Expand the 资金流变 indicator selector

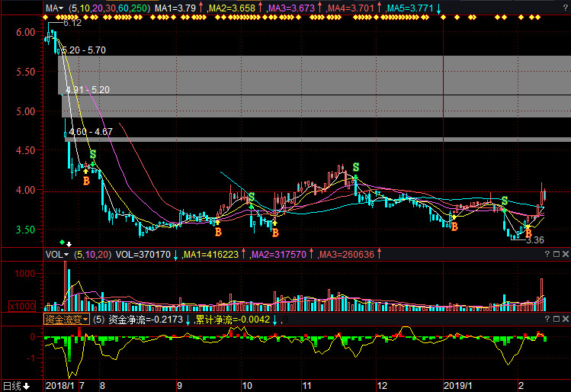tap(66, 319)
